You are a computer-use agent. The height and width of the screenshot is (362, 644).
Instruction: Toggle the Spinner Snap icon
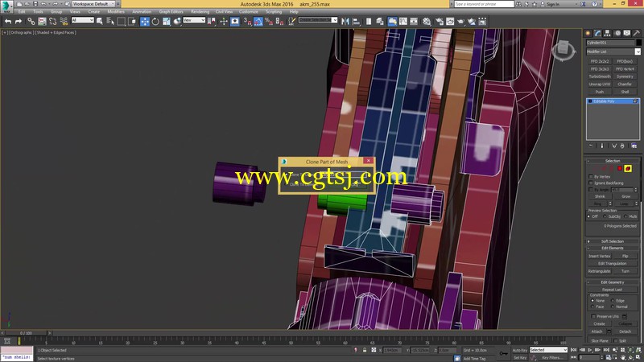click(279, 22)
